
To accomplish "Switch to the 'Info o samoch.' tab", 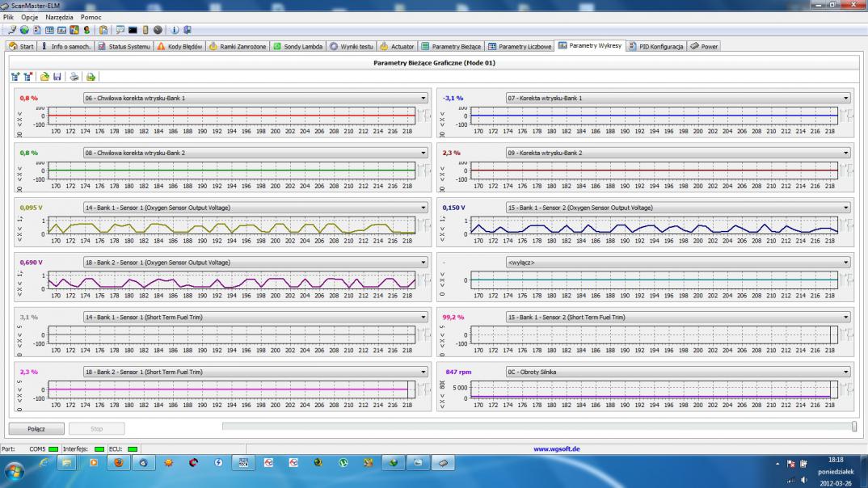I will pos(66,47).
